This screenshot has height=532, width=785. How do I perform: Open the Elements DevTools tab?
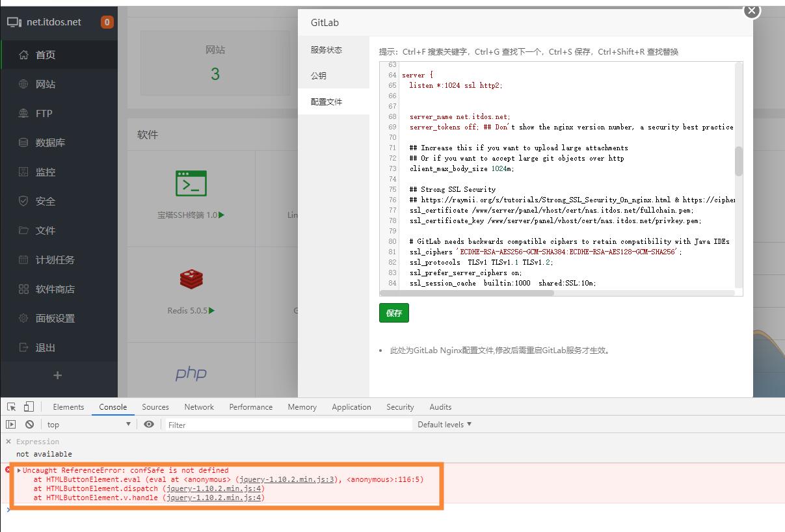[x=68, y=406]
